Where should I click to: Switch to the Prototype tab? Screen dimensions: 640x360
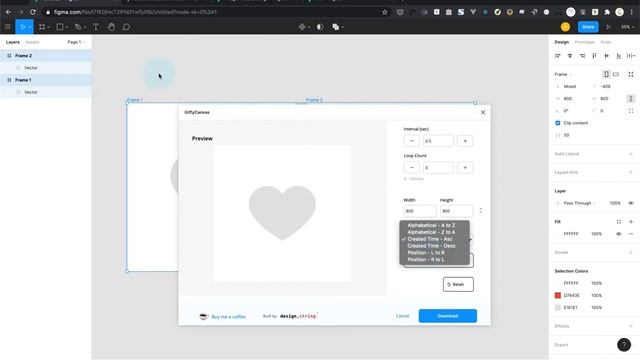click(584, 42)
